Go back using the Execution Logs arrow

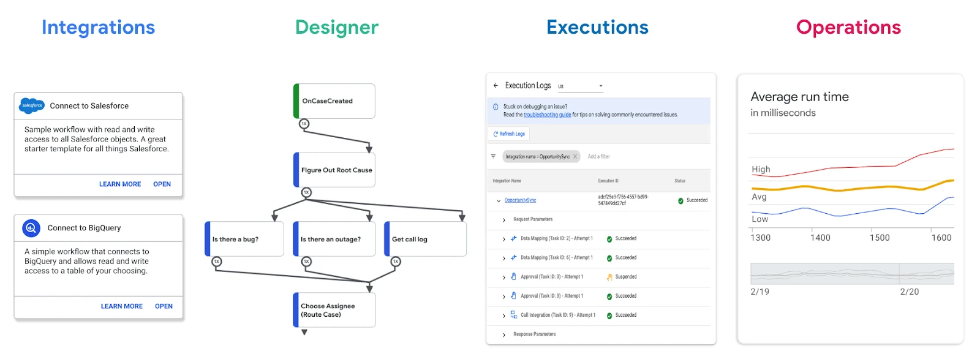pyautogui.click(x=496, y=86)
